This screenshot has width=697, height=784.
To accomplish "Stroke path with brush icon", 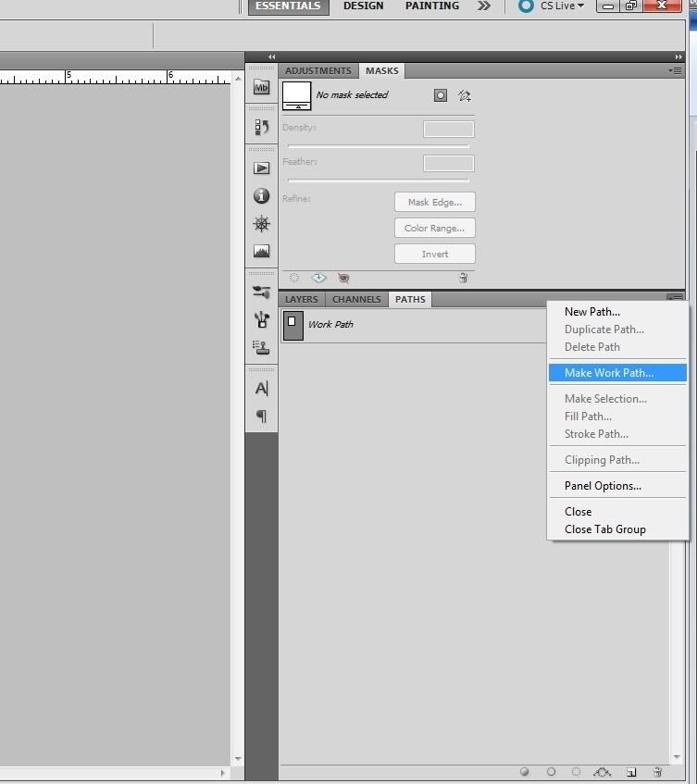I will tap(551, 771).
